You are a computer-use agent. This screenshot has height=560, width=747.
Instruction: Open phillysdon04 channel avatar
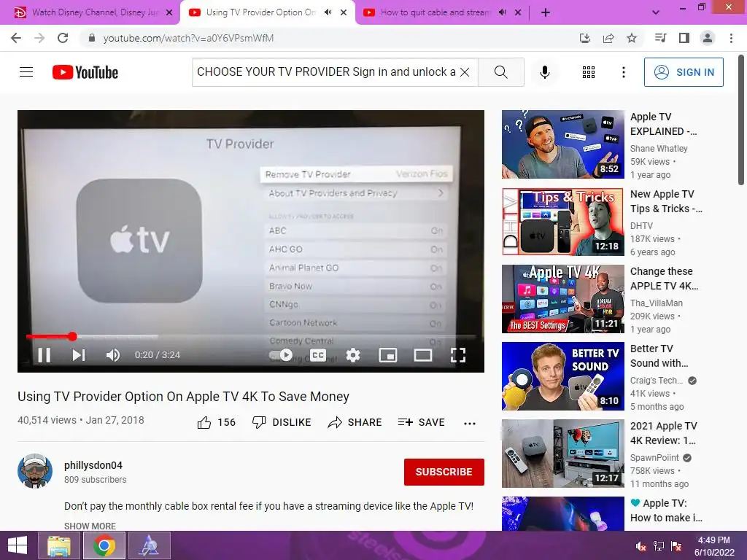click(x=35, y=471)
